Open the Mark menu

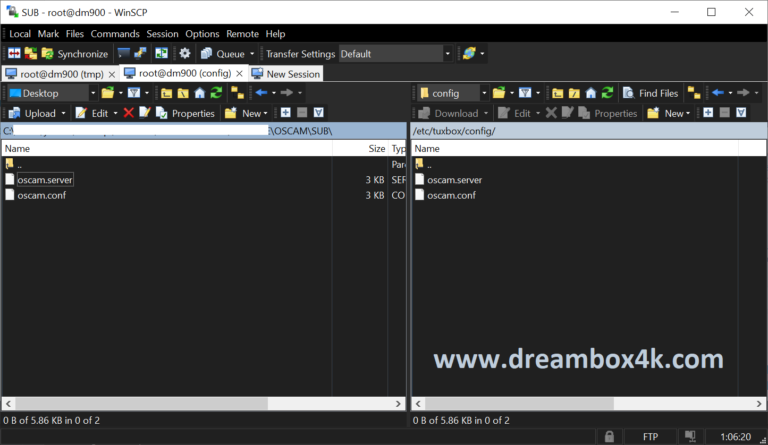point(48,34)
